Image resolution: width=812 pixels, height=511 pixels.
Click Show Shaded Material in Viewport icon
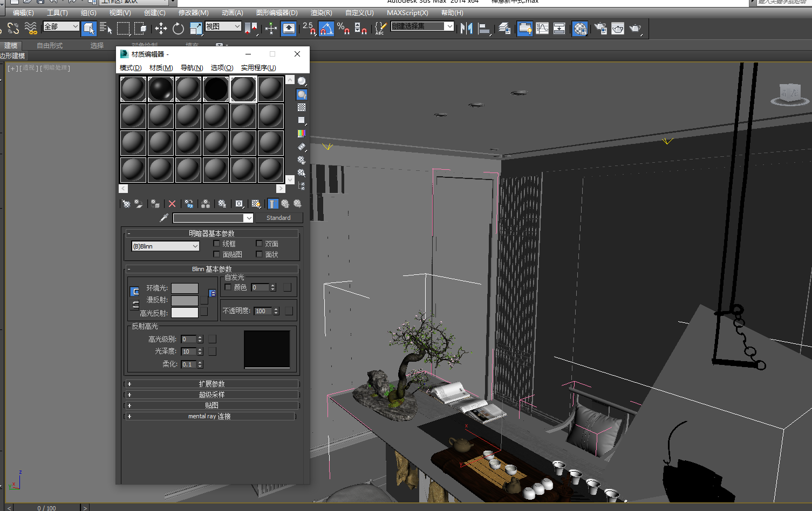pyautogui.click(x=256, y=204)
